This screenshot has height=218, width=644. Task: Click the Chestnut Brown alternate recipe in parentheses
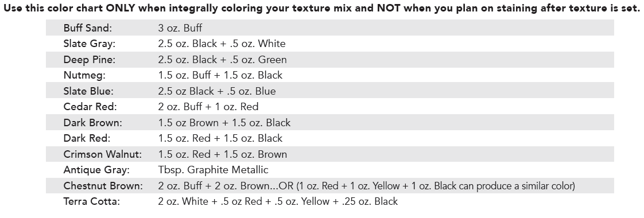click(435, 185)
